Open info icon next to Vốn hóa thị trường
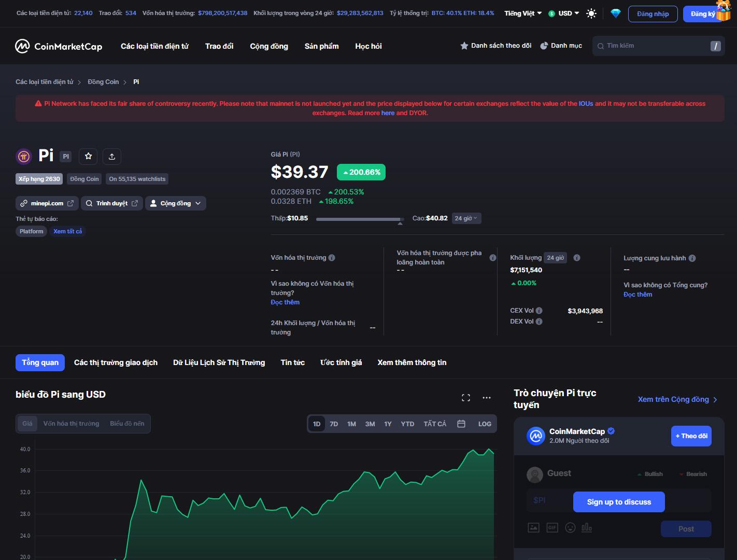 pyautogui.click(x=332, y=258)
